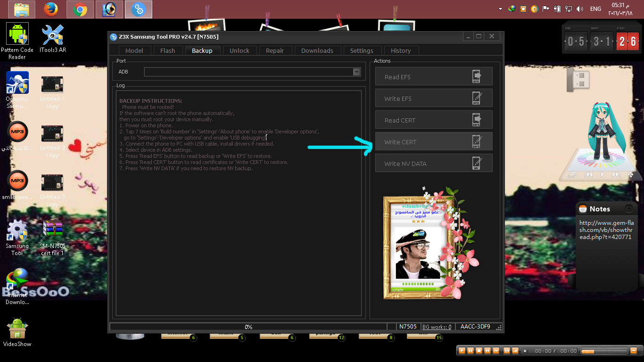Click the Read EFS button
This screenshot has width=644, height=362.
click(x=434, y=76)
